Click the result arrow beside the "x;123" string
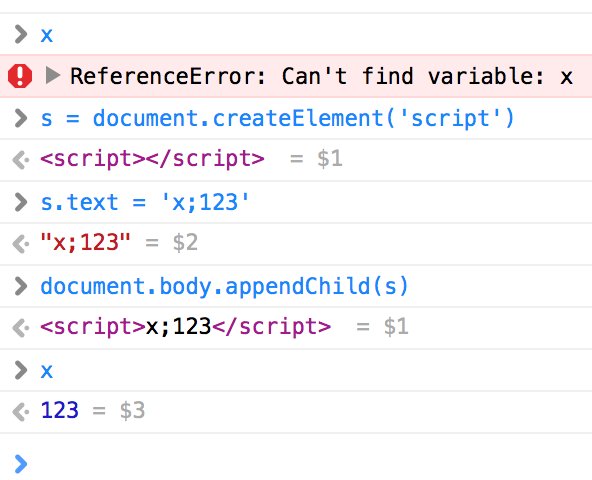 coord(21,244)
